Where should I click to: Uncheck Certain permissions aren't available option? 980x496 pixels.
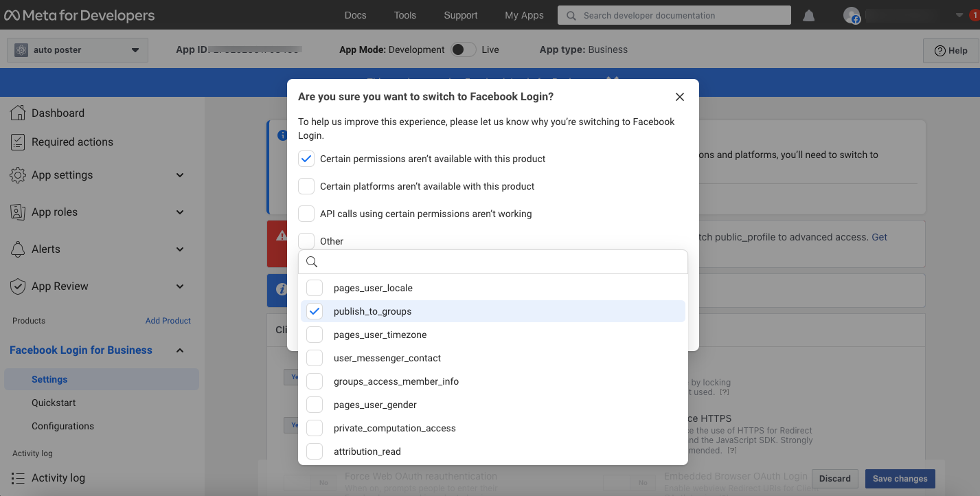pos(306,159)
